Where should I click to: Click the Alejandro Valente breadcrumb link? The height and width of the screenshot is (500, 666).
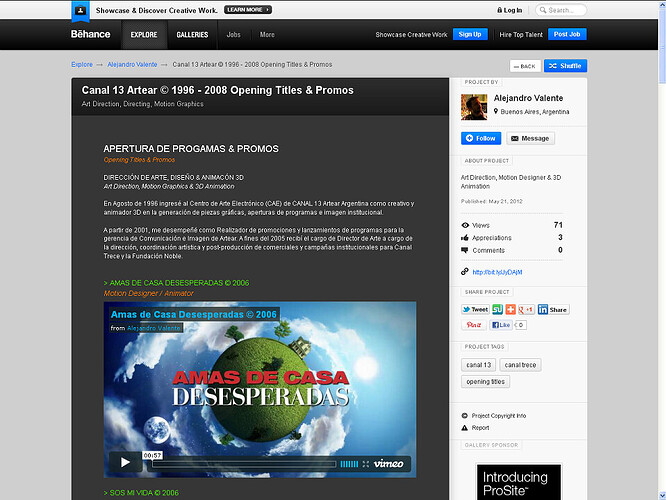pyautogui.click(x=132, y=65)
